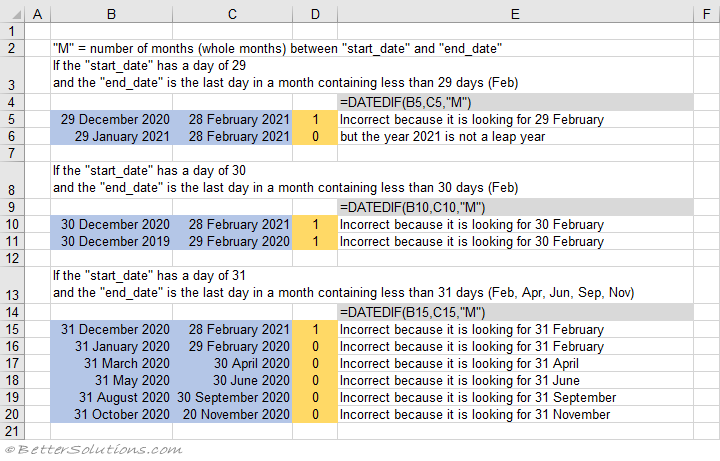Click 'Incorrect because it is looking for 29 February'

click(x=472, y=119)
